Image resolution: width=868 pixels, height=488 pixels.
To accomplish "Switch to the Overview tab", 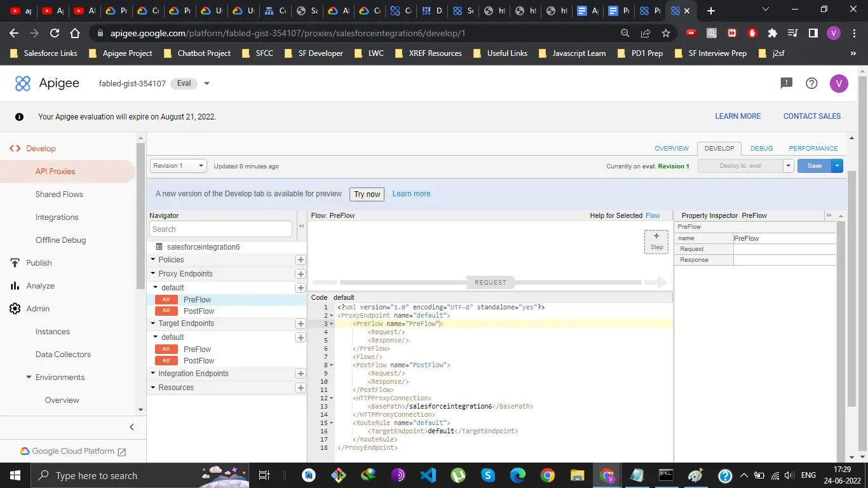I will point(672,149).
